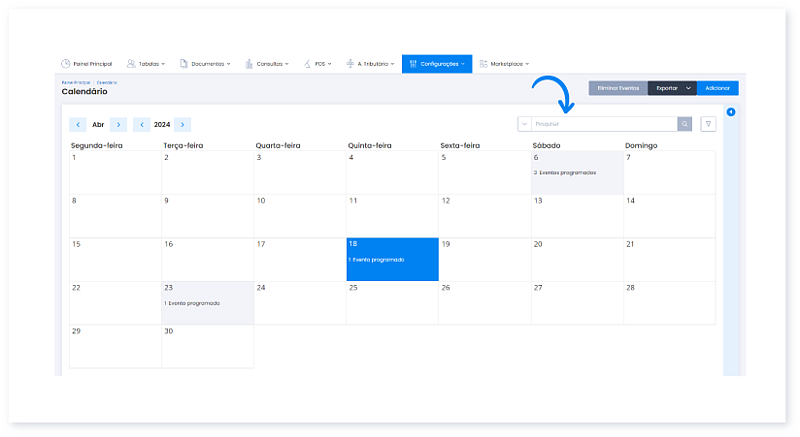Expand the Tabelas menu
The width and height of the screenshot is (800, 437).
tap(146, 64)
